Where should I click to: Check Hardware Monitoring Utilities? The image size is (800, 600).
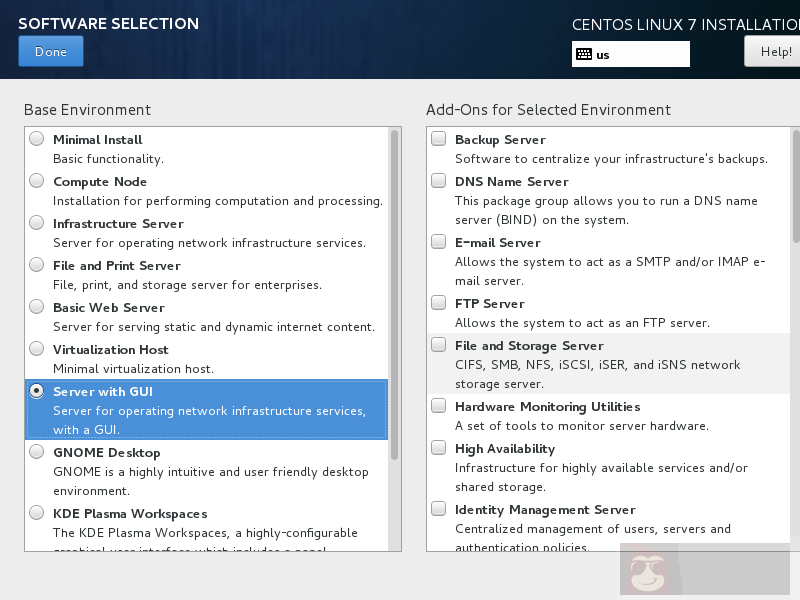438,406
